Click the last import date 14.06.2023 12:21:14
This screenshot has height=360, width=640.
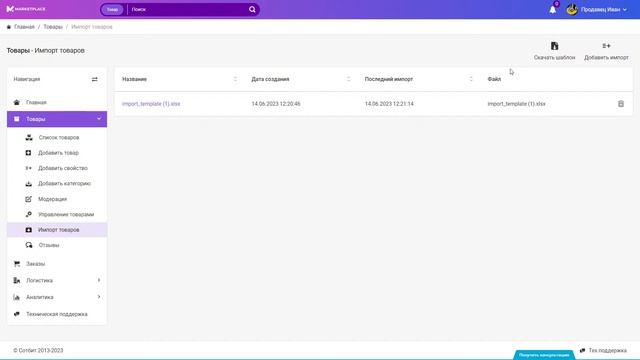coord(389,104)
